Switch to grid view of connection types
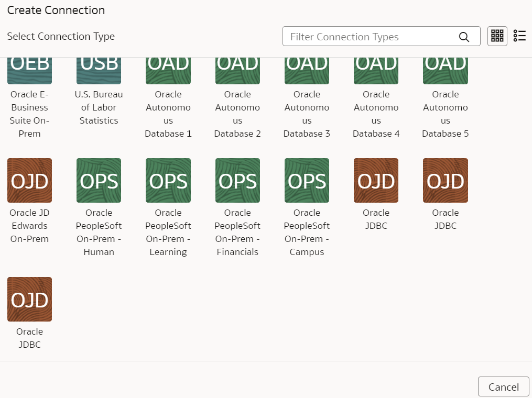Image resolution: width=532 pixels, height=398 pixels. [497, 36]
